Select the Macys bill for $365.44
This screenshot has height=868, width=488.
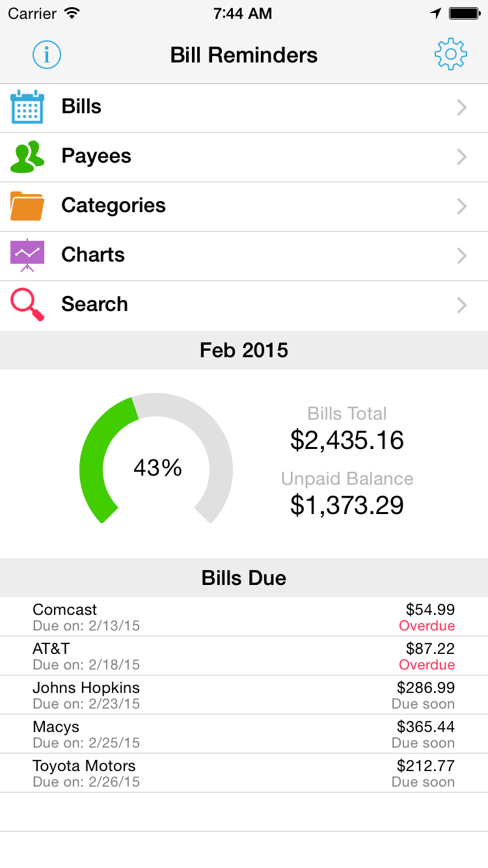tap(244, 734)
